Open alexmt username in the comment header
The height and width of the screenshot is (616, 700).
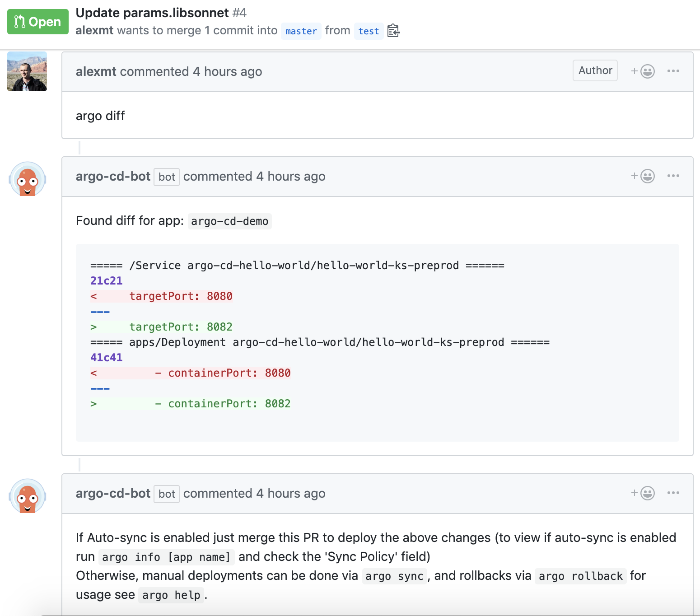[96, 71]
